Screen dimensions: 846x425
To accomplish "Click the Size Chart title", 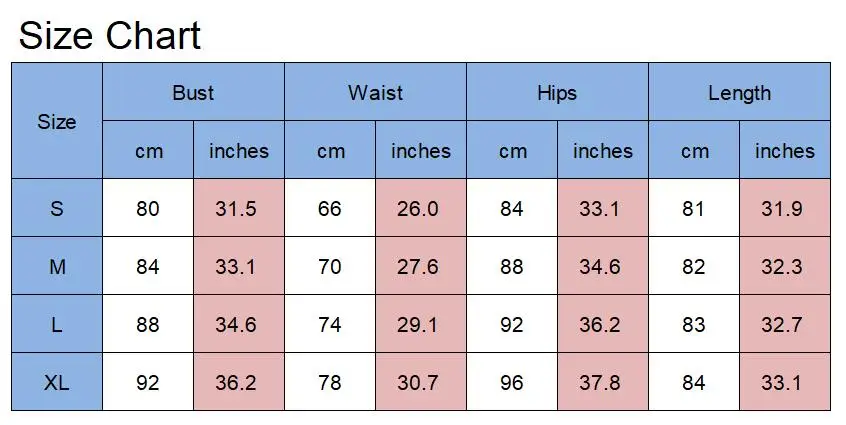I will (110, 35).
